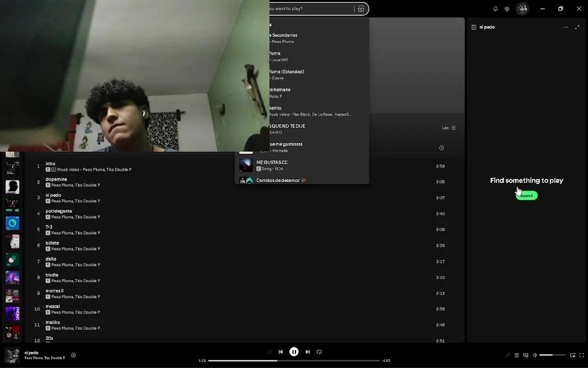
Task: Click the Browse icon in search bar
Action: [x=361, y=9]
